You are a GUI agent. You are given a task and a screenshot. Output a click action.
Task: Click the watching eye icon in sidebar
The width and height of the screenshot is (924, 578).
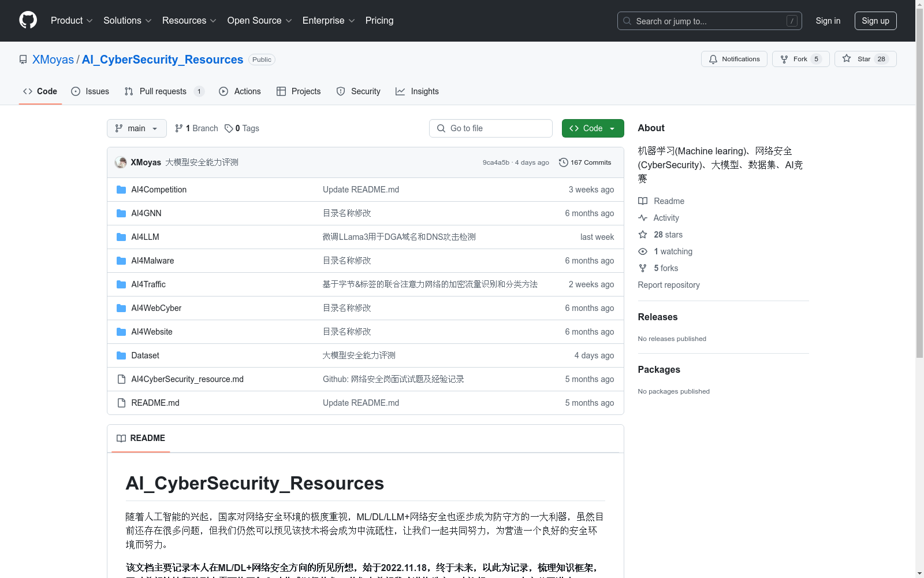tap(642, 251)
